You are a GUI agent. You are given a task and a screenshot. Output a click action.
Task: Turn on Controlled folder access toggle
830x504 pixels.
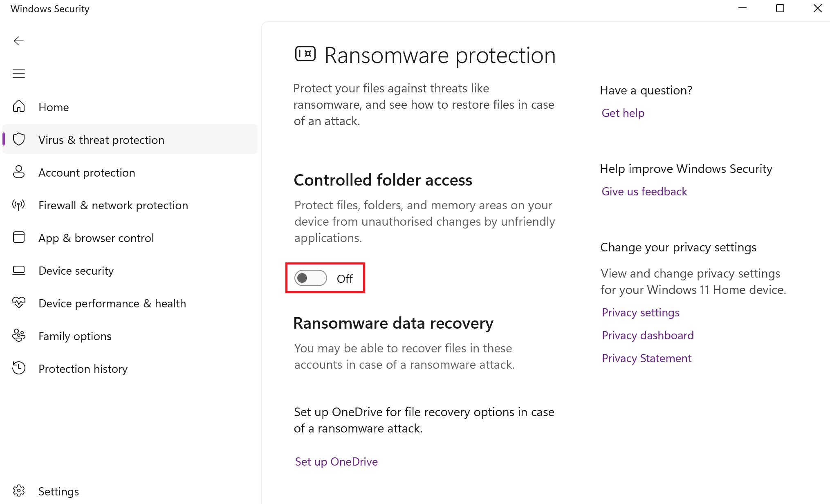click(311, 278)
